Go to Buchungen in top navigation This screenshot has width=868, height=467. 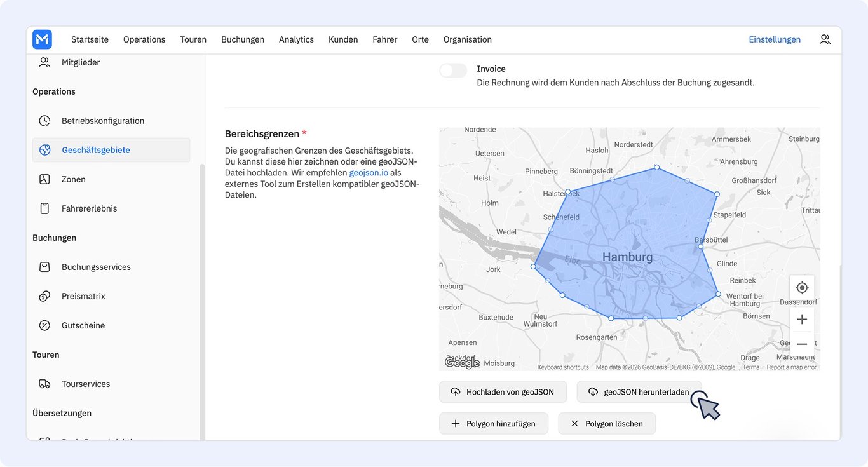click(x=243, y=39)
